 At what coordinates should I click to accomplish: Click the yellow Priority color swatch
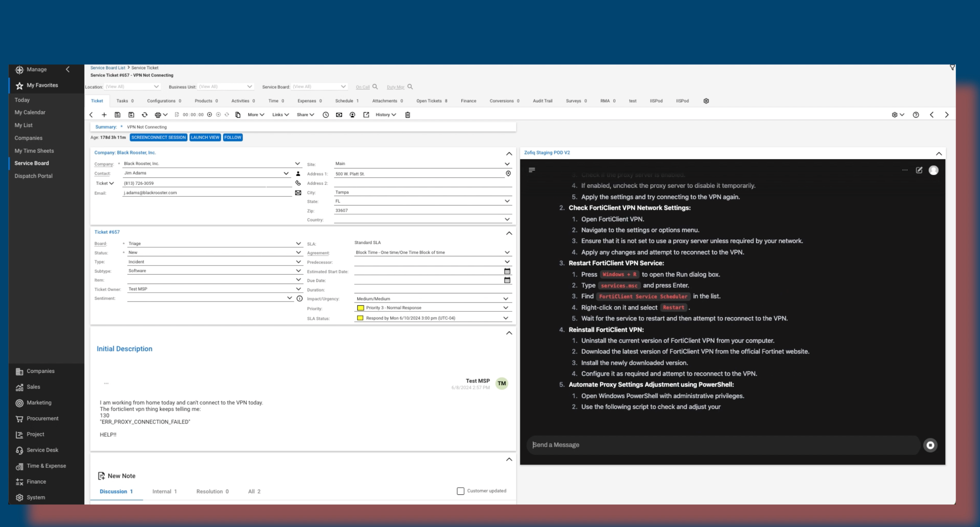361,308
